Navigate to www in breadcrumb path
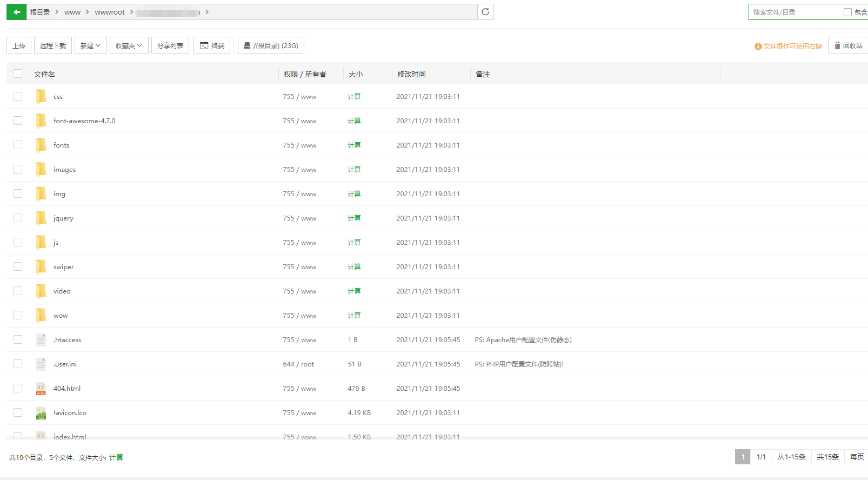 click(72, 12)
